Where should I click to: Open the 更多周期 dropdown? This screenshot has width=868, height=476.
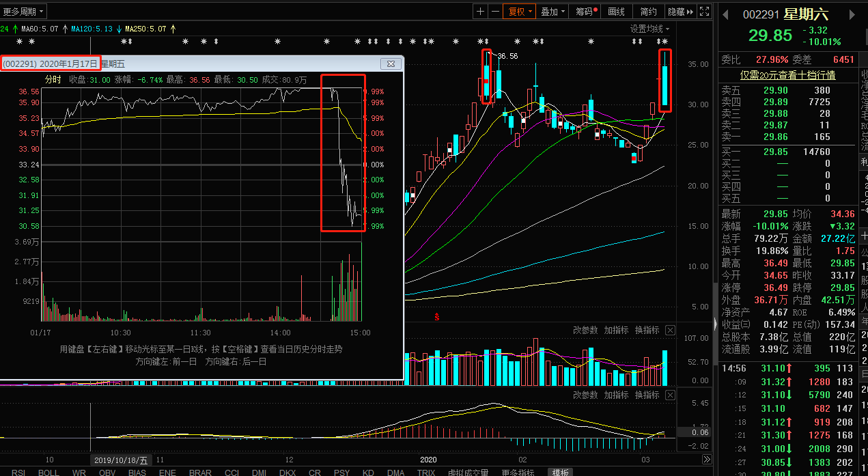(x=24, y=12)
